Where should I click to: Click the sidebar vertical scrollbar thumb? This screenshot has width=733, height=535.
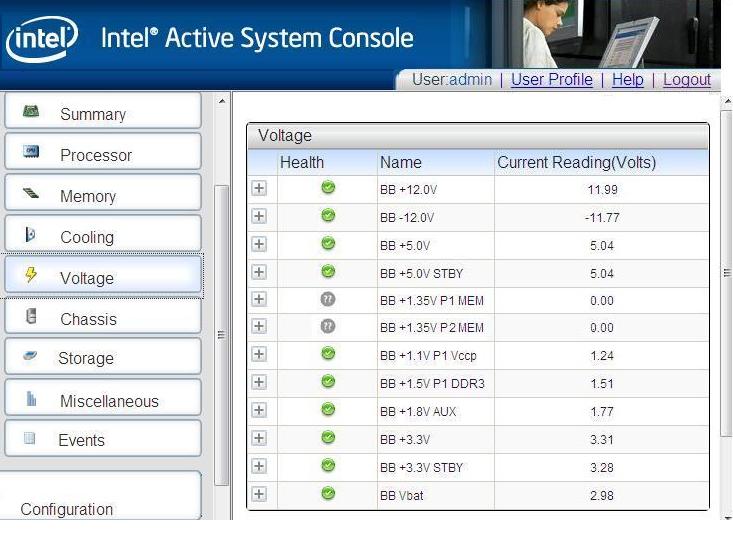pyautogui.click(x=222, y=335)
